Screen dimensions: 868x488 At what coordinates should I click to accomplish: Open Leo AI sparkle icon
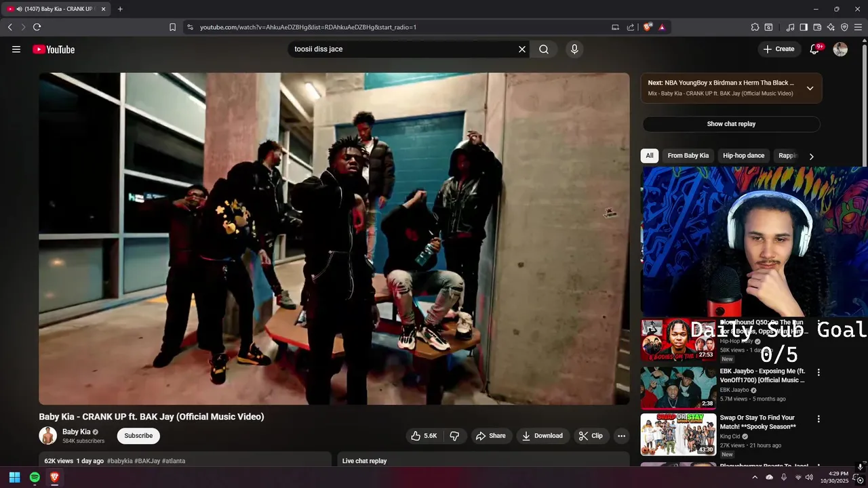click(831, 27)
